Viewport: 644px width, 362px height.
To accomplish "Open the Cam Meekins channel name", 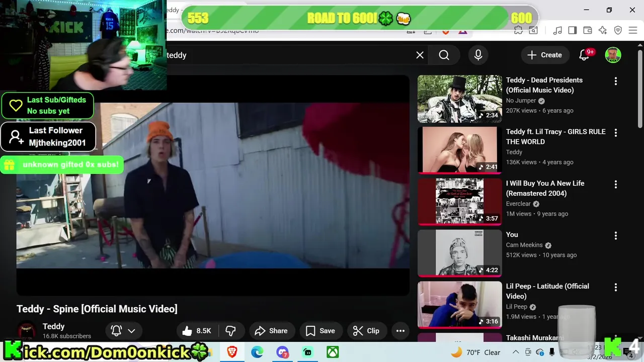I will pos(524,245).
